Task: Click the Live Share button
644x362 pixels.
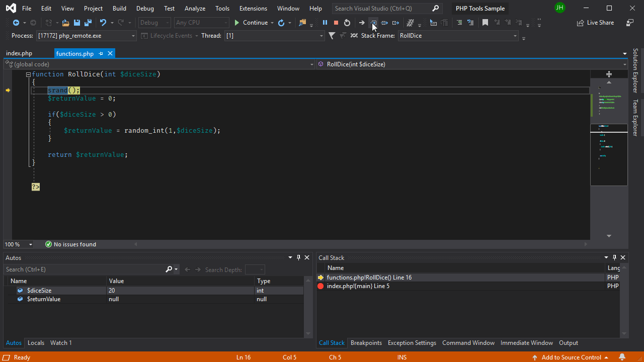Action: tap(596, 23)
